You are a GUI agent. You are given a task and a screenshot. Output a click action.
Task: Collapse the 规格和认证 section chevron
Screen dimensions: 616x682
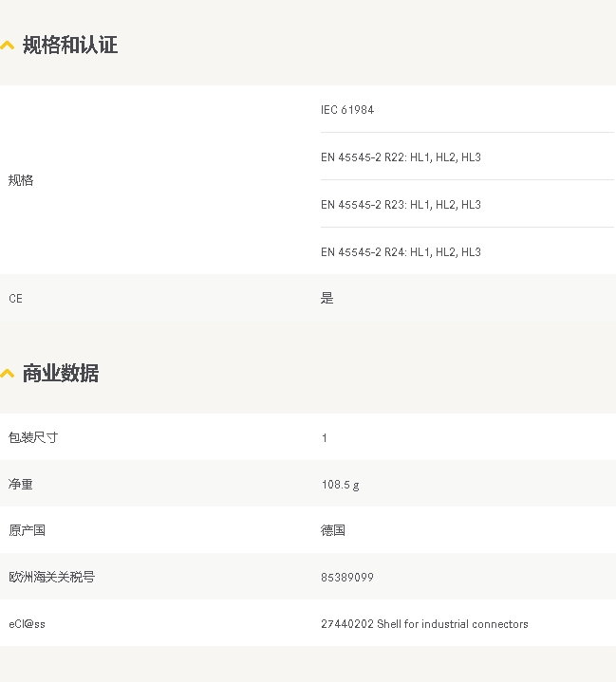8,46
